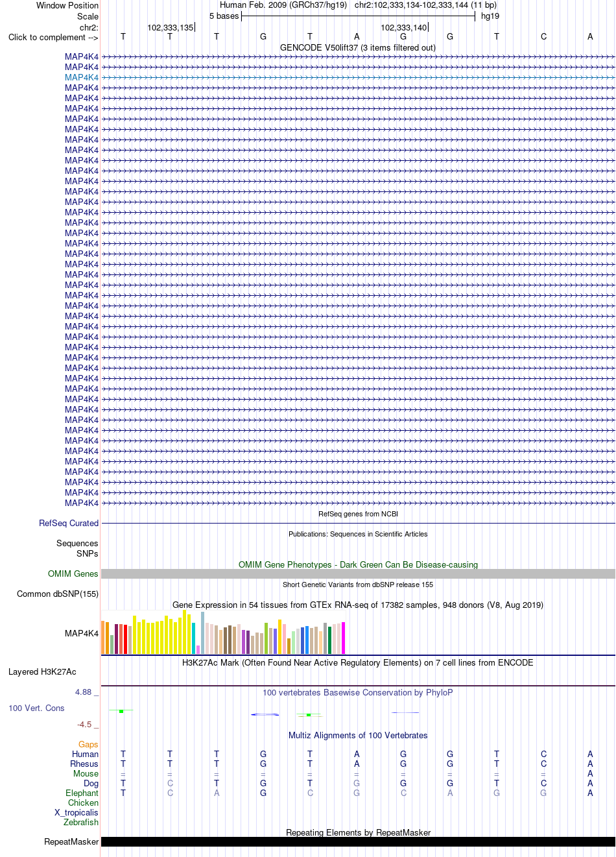
Task: Click the H3K27Ac Mark track title
Action: 358,662
